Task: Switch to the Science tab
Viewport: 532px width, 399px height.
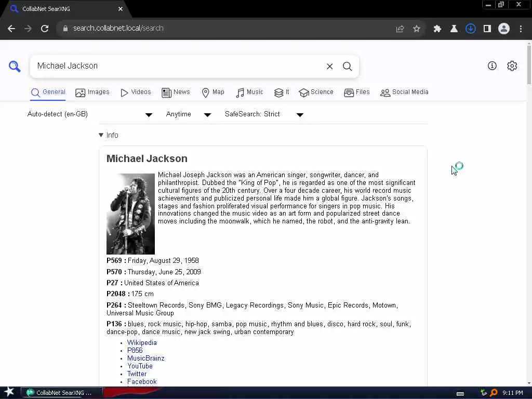Action: [316, 92]
